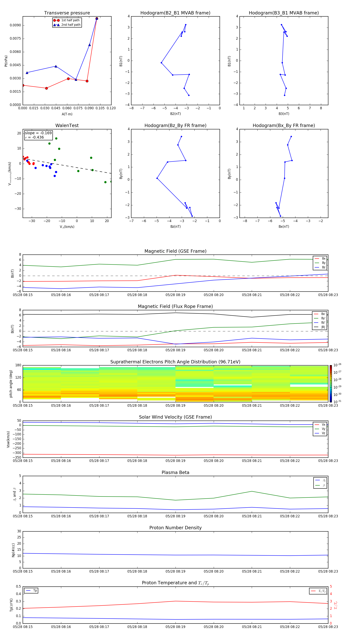Click the 'Proton Temperature and Te/Tp' title
This screenshot has height=644, width=351.
175,583
